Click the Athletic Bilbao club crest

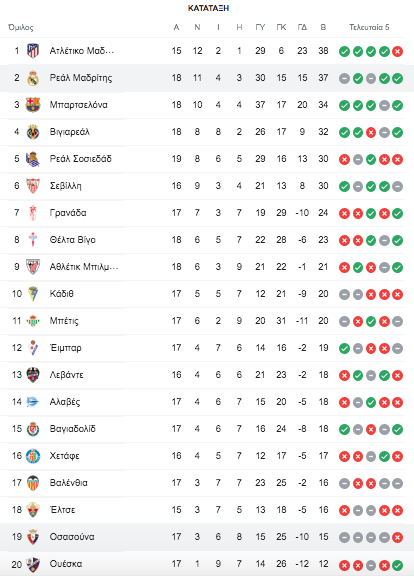33,267
